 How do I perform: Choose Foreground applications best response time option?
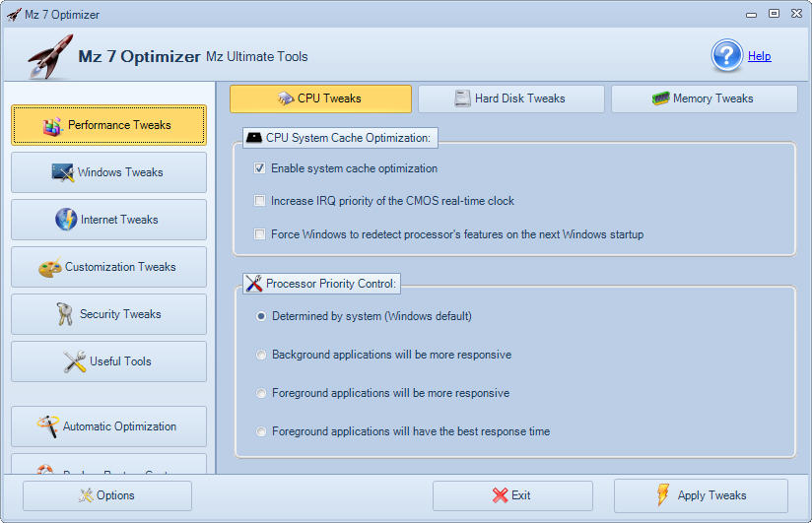click(261, 431)
